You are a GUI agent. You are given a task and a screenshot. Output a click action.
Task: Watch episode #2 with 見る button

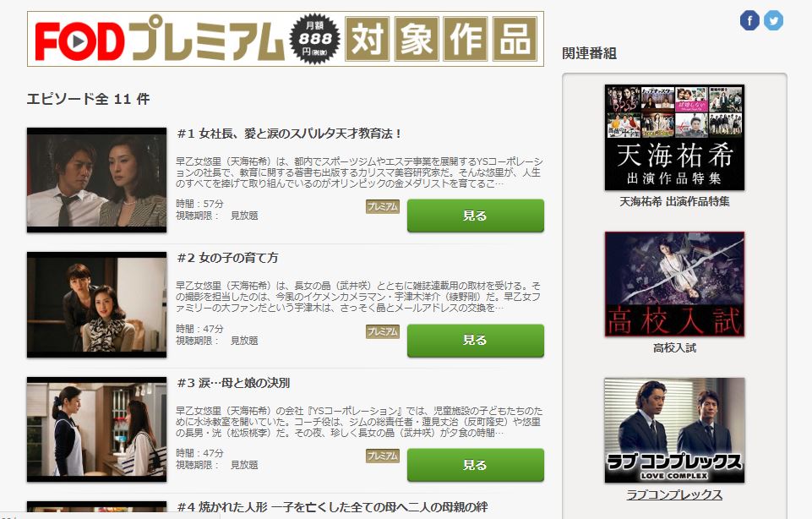coord(476,341)
